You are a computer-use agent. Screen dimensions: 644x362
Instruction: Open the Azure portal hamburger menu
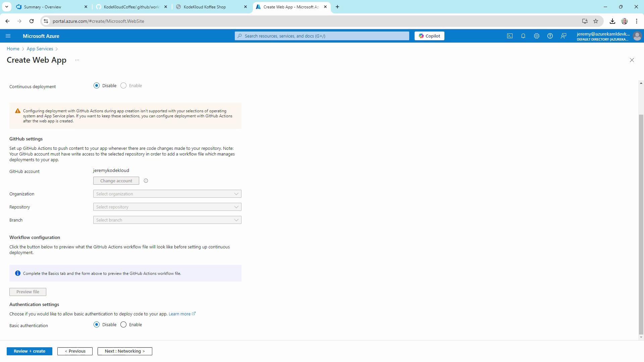(8, 36)
